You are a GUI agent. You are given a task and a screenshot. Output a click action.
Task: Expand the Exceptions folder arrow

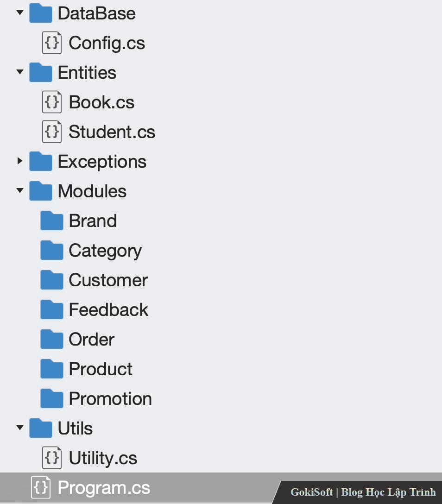coord(19,161)
